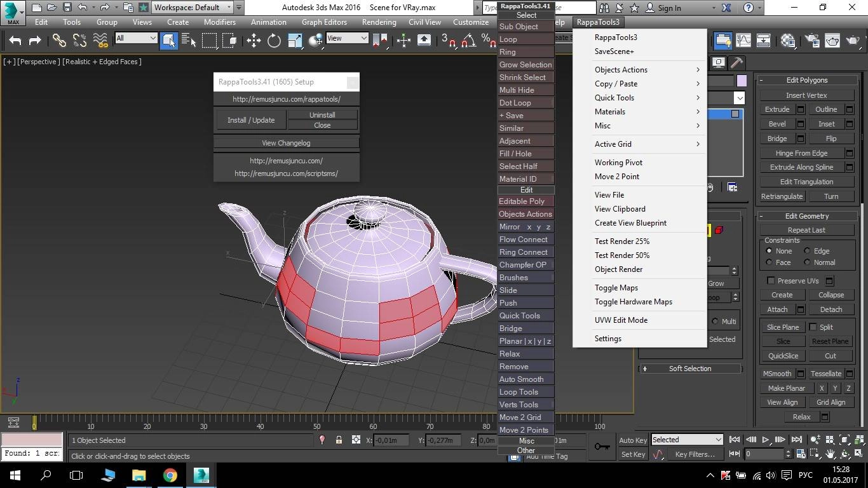Choose Working Pivot from RappaTools menu
The height and width of the screenshot is (488, 868).
click(640, 163)
